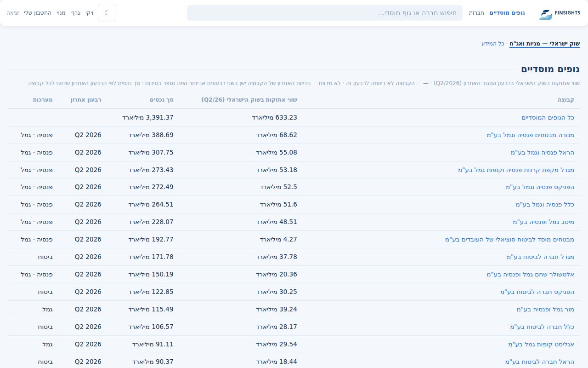Click the 3,391.37 מיליארד total assets value
This screenshot has width=588, height=368.
click(148, 118)
